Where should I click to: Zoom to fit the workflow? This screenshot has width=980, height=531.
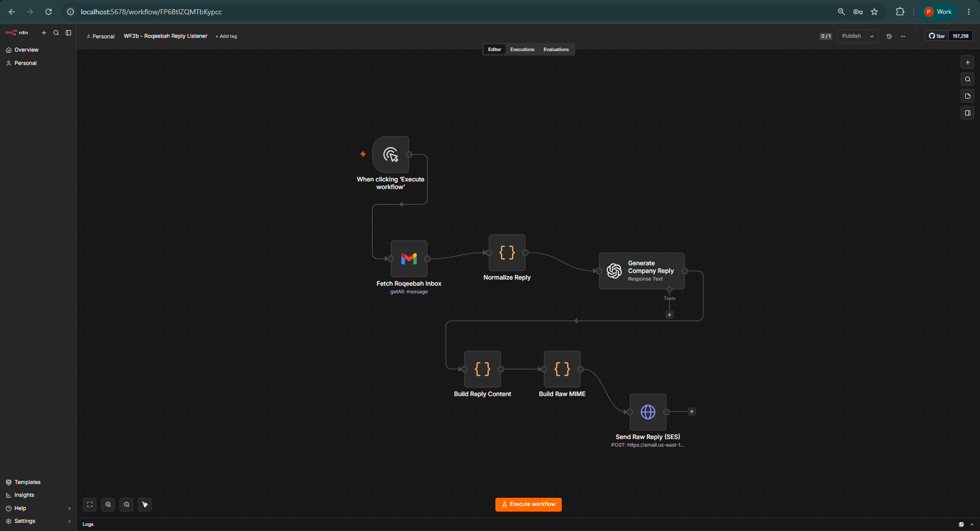[90, 504]
